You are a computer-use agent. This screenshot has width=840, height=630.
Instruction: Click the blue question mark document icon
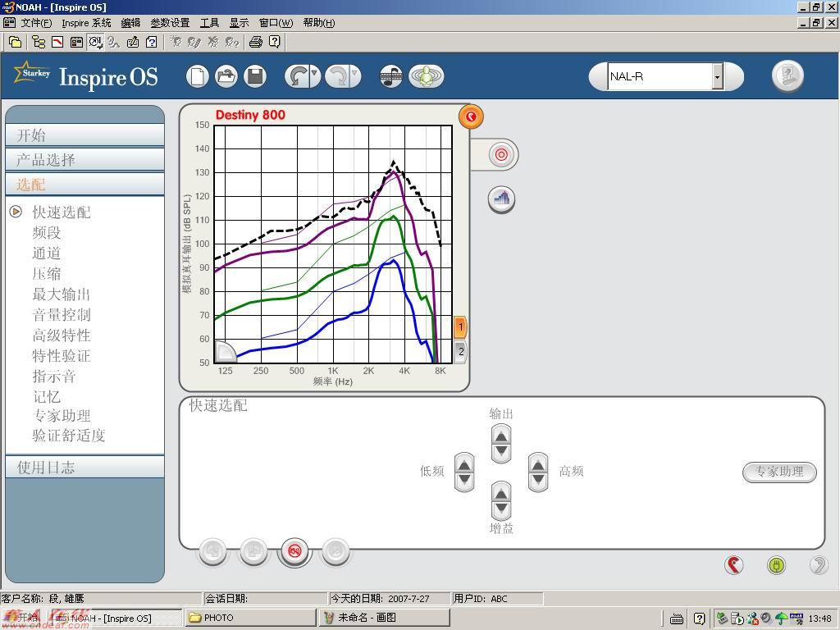pyautogui.click(x=152, y=42)
